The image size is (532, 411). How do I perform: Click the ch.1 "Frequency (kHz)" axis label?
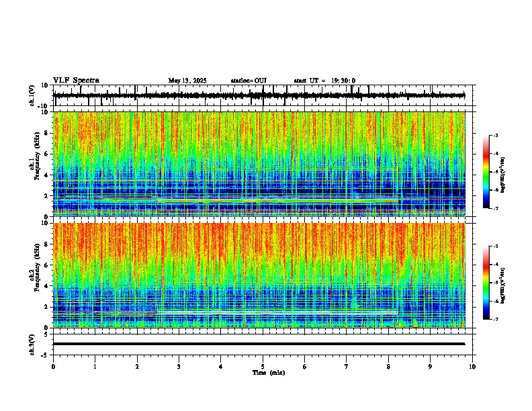point(37,155)
